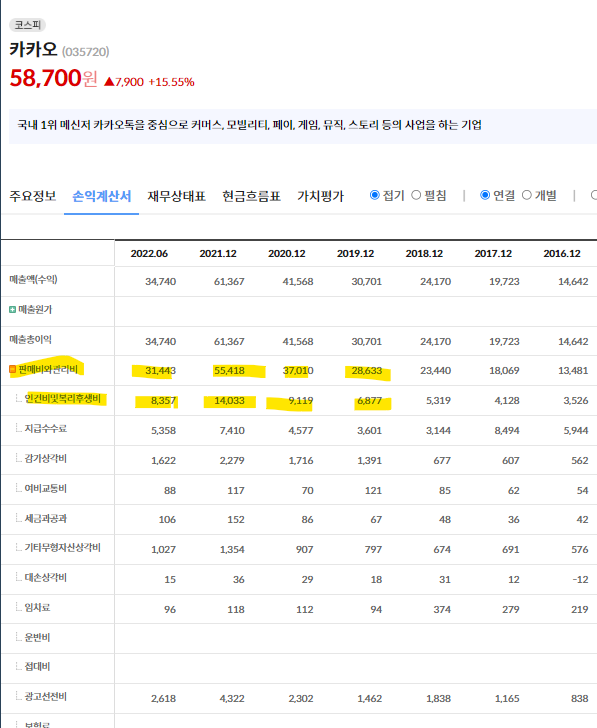Image resolution: width=597 pixels, height=728 pixels.
Task: Click the 6,877 인건비 value for 2019.12
Action: (370, 401)
